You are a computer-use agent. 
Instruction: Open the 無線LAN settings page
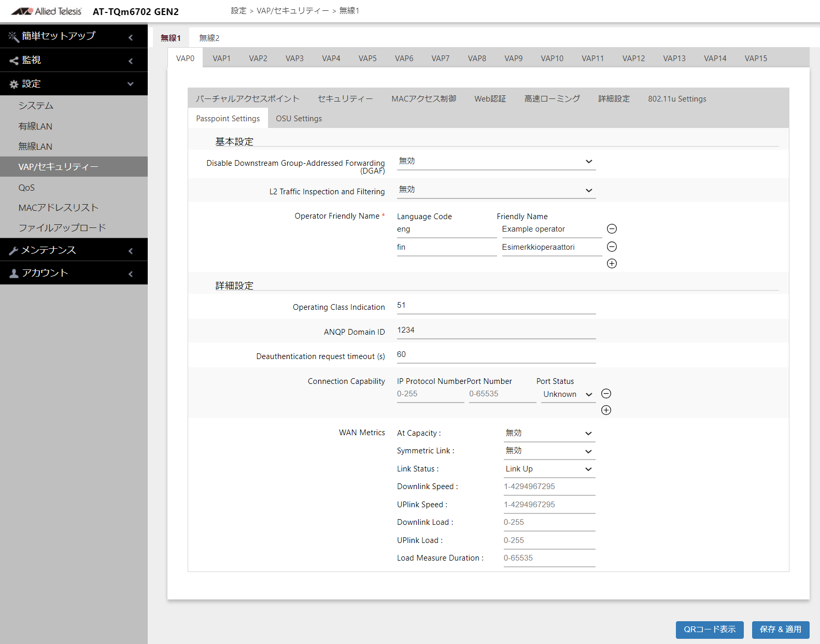point(74,146)
